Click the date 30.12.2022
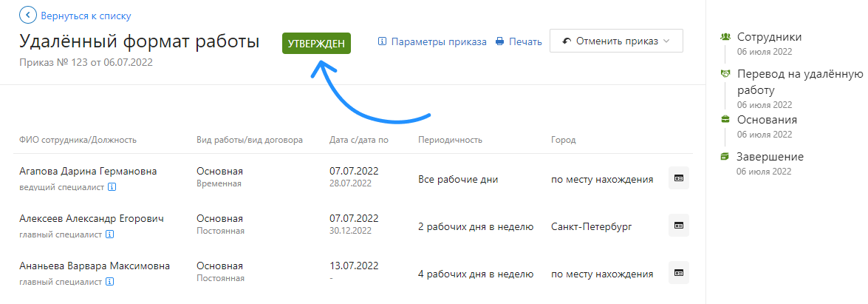 coord(350,231)
